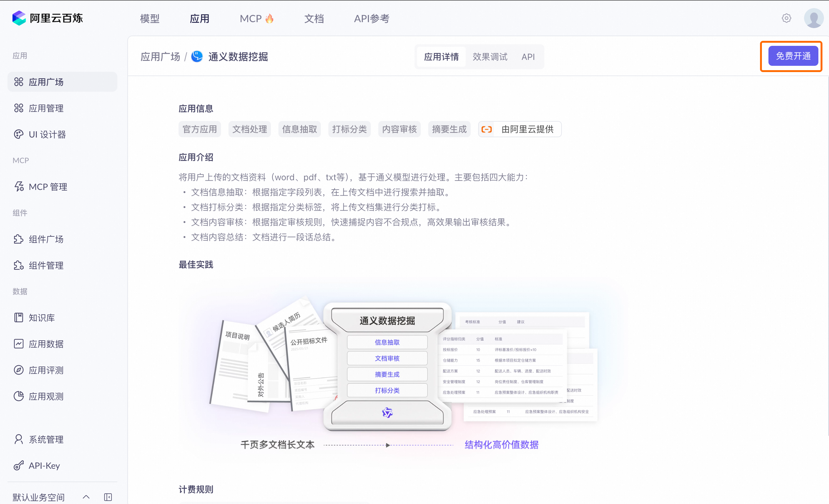Open the 默认业务空间 workspace selector
The width and height of the screenshot is (829, 504).
51,497
